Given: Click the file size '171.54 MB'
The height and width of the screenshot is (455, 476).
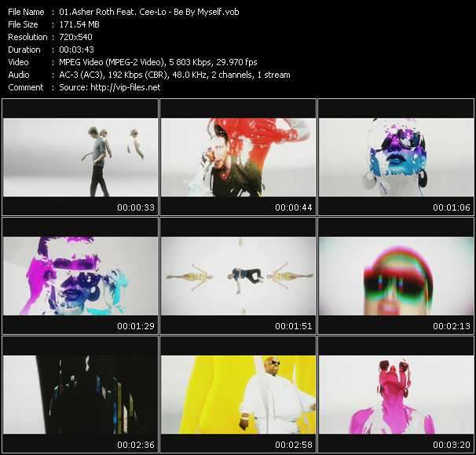Looking at the screenshot, I should pyautogui.click(x=79, y=24).
